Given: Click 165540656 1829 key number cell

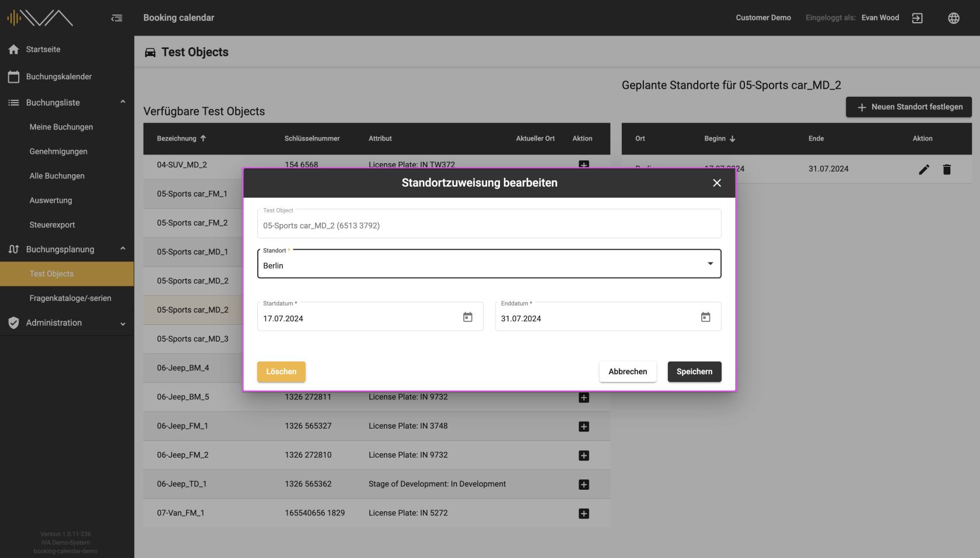Looking at the screenshot, I should pos(315,514).
